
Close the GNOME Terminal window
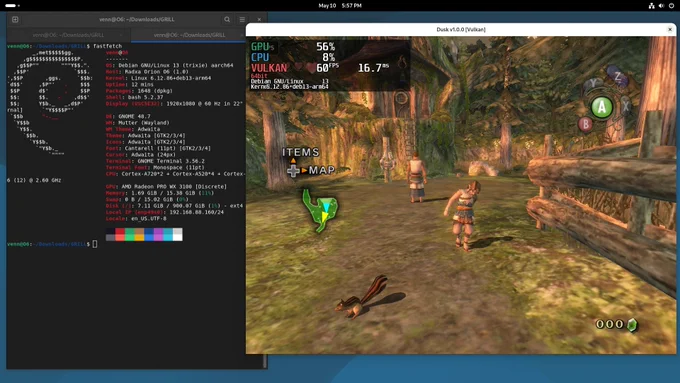(259, 20)
